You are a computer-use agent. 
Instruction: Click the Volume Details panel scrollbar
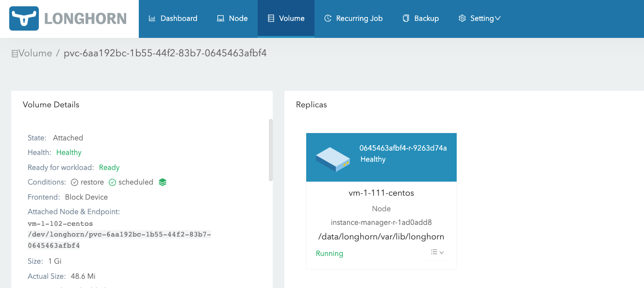pos(270,150)
